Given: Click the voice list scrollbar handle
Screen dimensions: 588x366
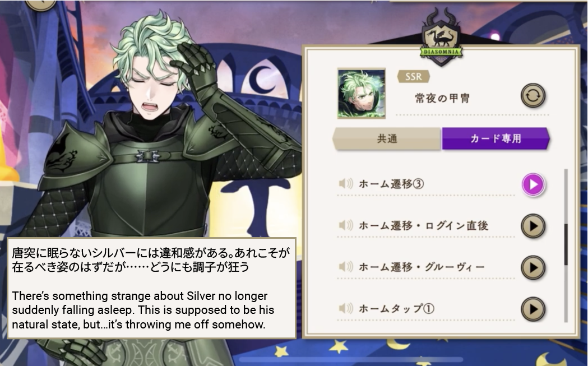Looking at the screenshot, I should (x=566, y=244).
